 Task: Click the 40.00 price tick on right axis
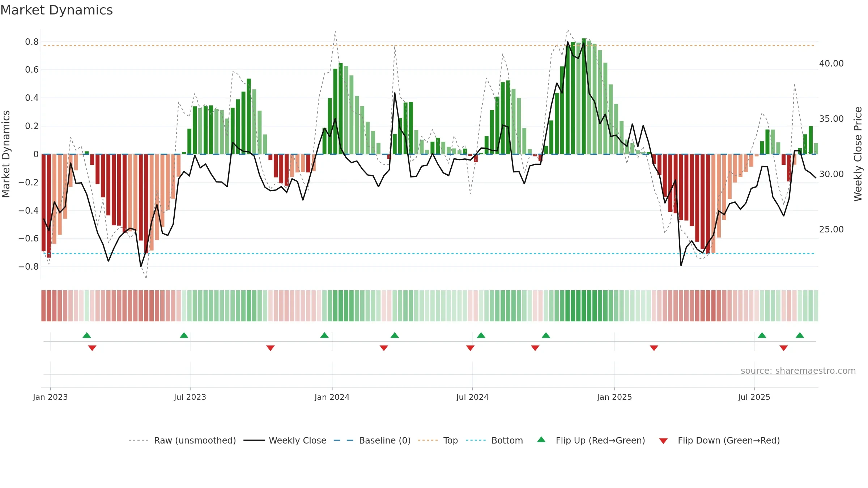(x=831, y=63)
